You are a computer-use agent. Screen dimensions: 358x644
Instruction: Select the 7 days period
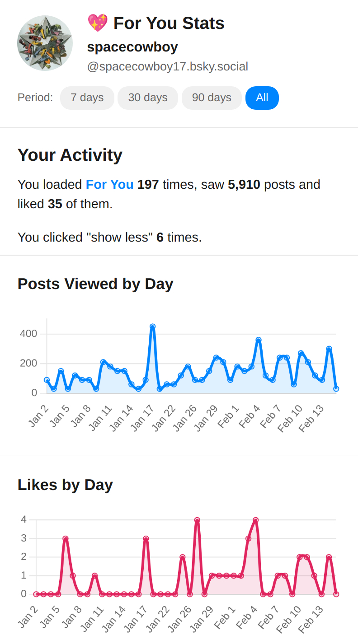87,98
